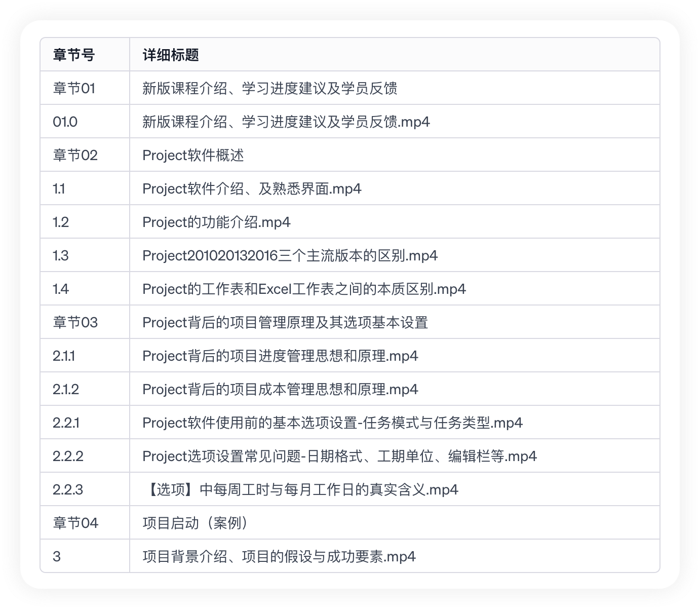Click Project201020132016三个主流版本的区别.mp4
Screen dimensions: 700x609
[x=290, y=255]
